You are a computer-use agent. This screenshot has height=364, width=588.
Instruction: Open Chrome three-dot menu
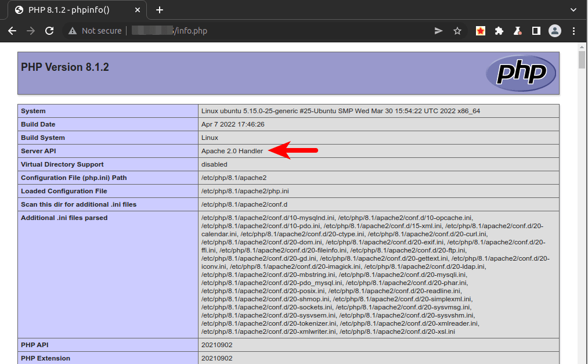coord(574,31)
